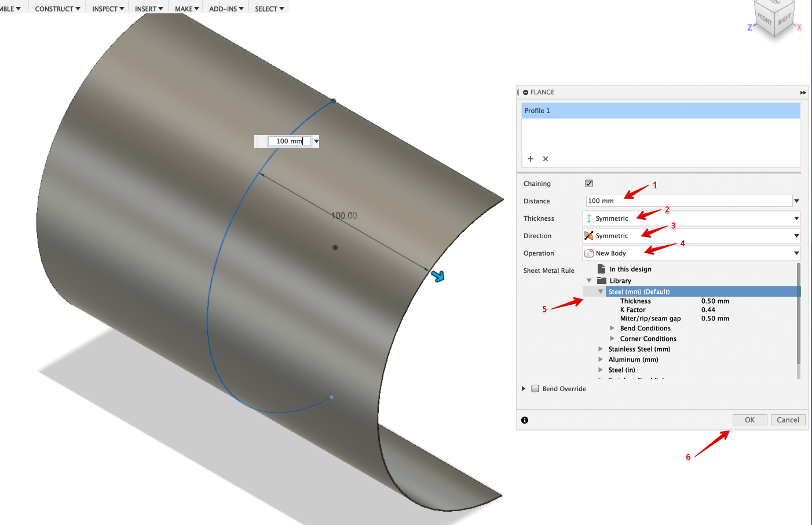Click the Library folder icon
Viewport: 812px width, 525px height.
tap(602, 280)
